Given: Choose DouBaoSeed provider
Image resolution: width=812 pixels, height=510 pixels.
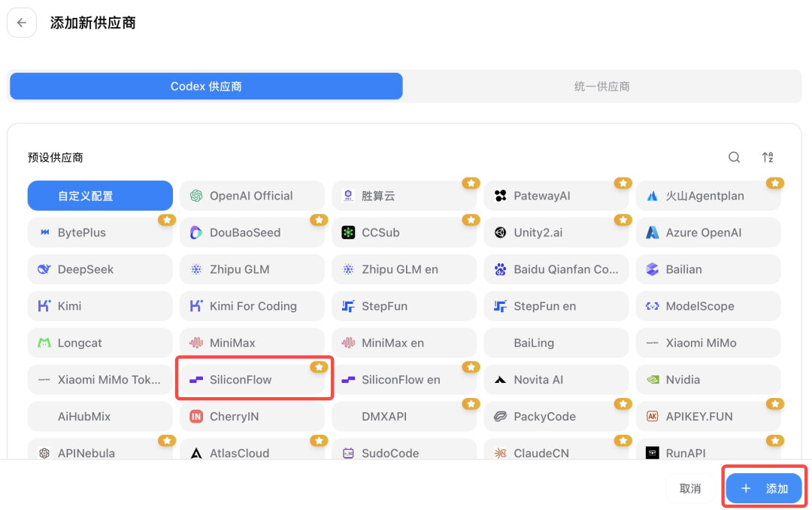Looking at the screenshot, I should [x=252, y=232].
